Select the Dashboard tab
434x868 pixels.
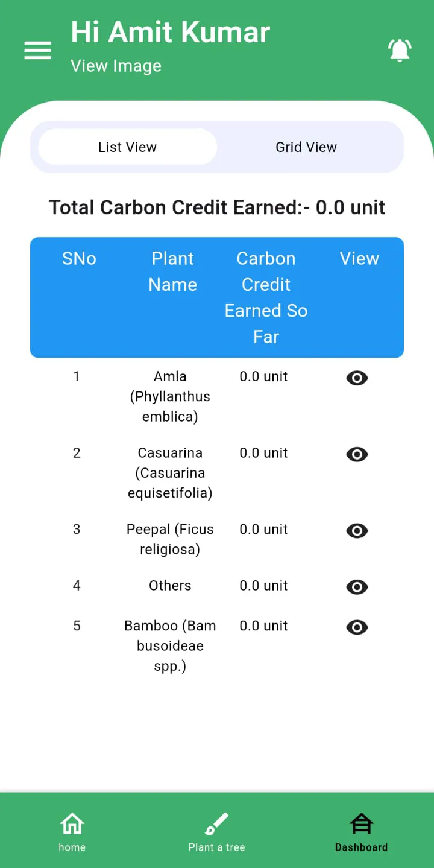coord(361,832)
